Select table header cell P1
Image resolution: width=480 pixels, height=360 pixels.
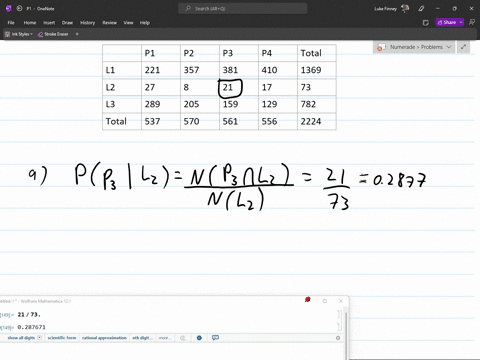pyautogui.click(x=161, y=53)
